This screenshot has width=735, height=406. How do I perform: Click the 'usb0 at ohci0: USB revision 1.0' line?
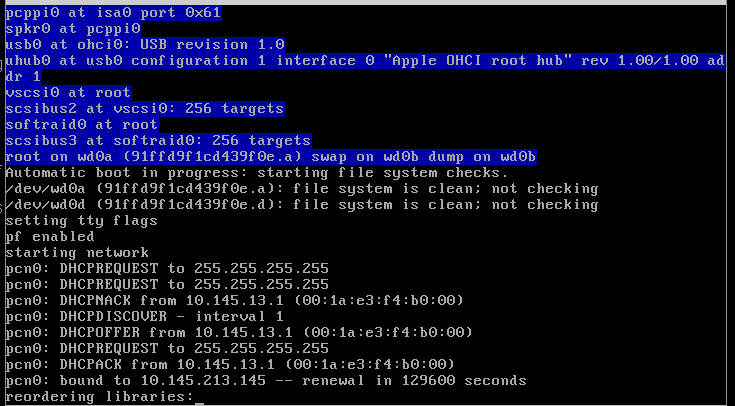[145, 45]
